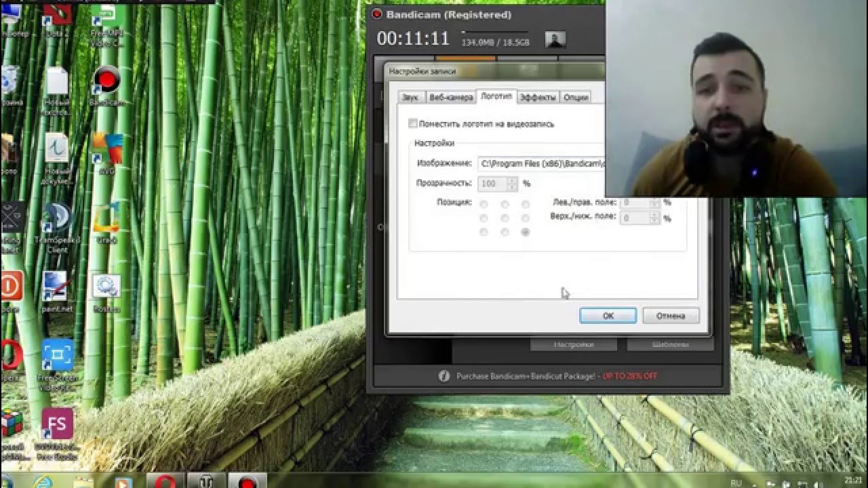Switch to the Опции tab
The height and width of the screenshot is (488, 868).
click(575, 97)
